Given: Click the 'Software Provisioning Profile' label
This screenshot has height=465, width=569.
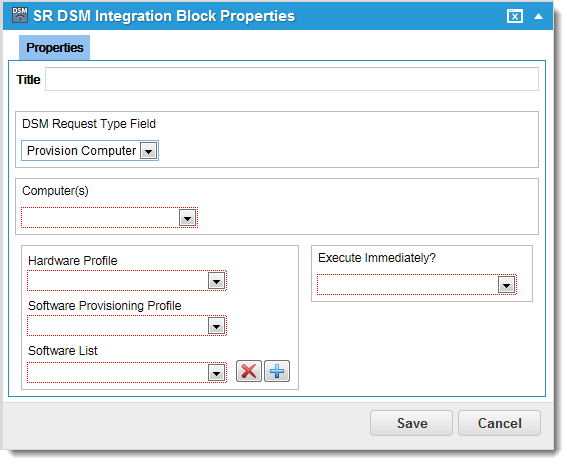Looking at the screenshot, I should tap(105, 306).
